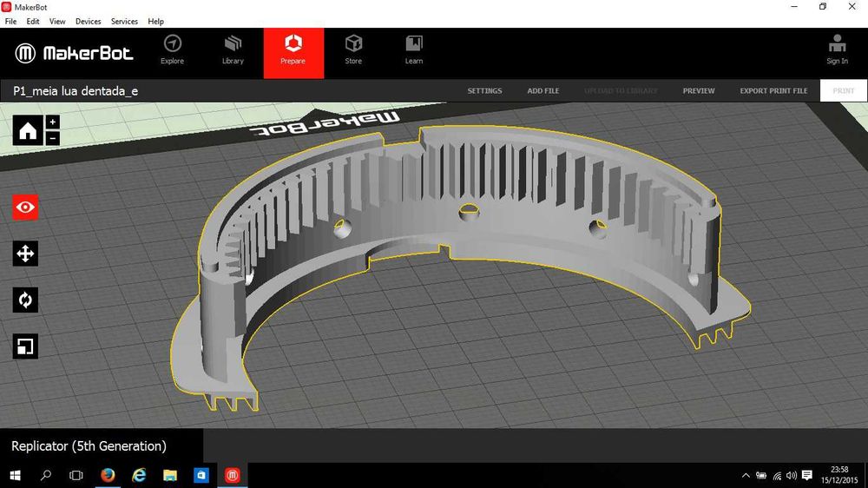Show hidden system tray icons
The width and height of the screenshot is (868, 488).
pyautogui.click(x=746, y=475)
